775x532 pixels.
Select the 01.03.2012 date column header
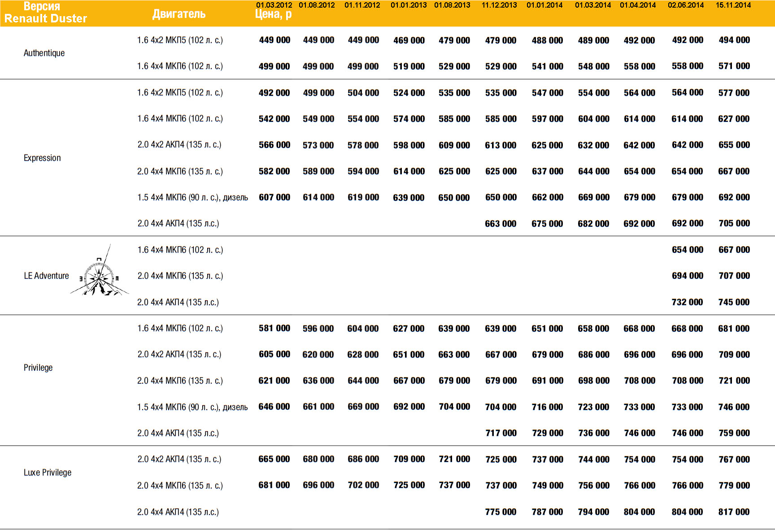coord(274,5)
